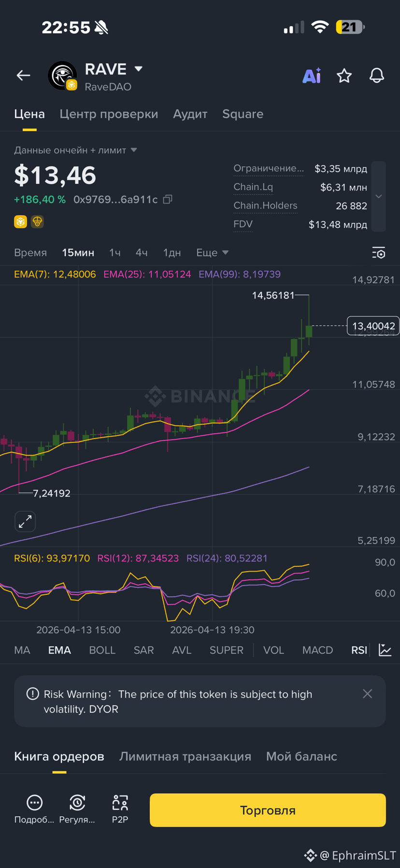This screenshot has height=868, width=400.
Task: Toggle the SAR indicator
Action: point(143,650)
